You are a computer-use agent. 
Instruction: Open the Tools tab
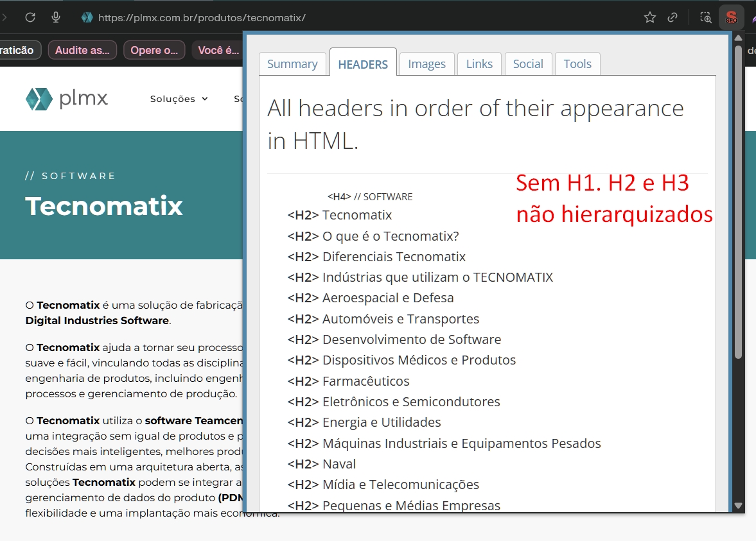tap(577, 64)
